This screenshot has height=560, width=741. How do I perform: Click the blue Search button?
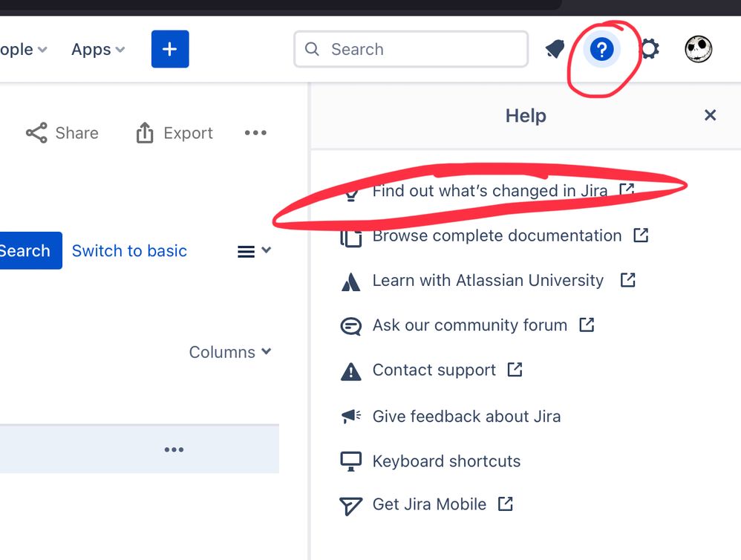[x=30, y=250]
